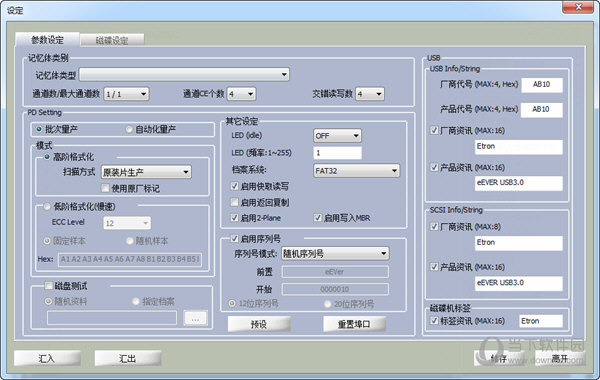Click the USB Info 厂商资讯 Etron field
The width and height of the screenshot is (600, 380).
[518, 147]
